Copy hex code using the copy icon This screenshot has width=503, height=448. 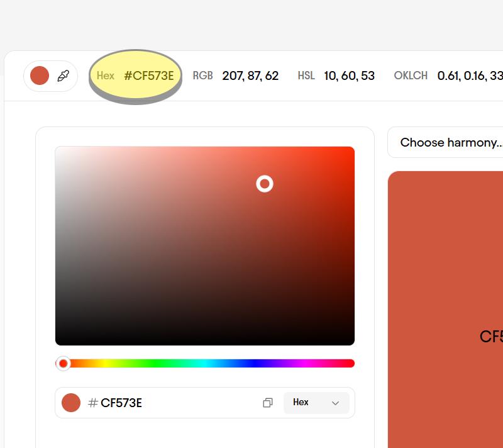(x=268, y=403)
